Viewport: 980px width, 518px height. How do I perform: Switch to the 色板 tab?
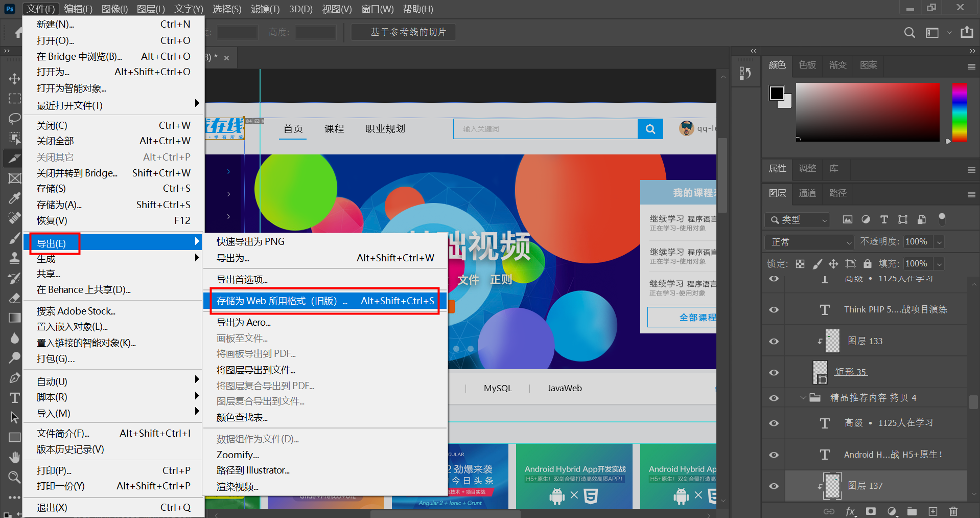[807, 65]
